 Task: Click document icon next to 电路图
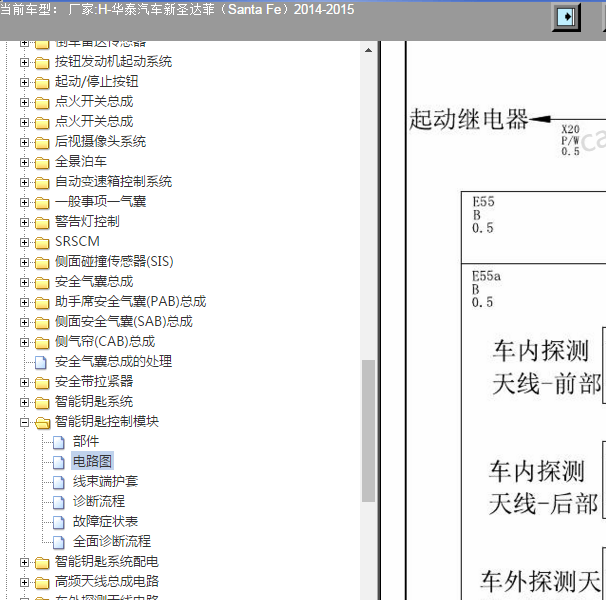coord(58,462)
